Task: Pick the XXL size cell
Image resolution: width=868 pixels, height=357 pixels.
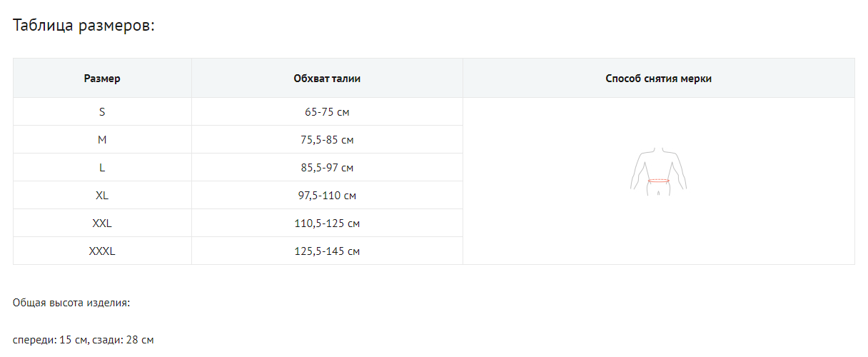Action: (102, 223)
